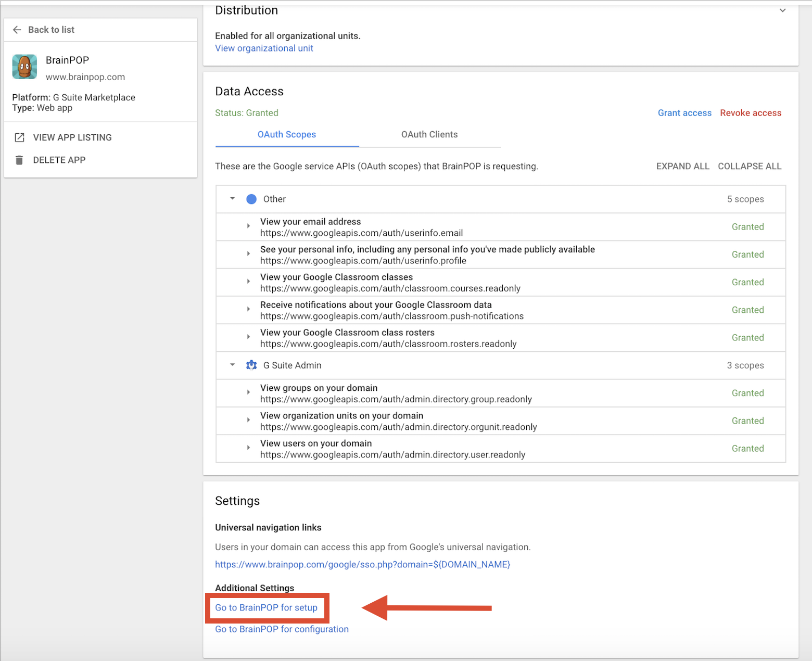Click the G Suite Admin gear icon
Screen dimensions: 812x661
pyautogui.click(x=251, y=365)
